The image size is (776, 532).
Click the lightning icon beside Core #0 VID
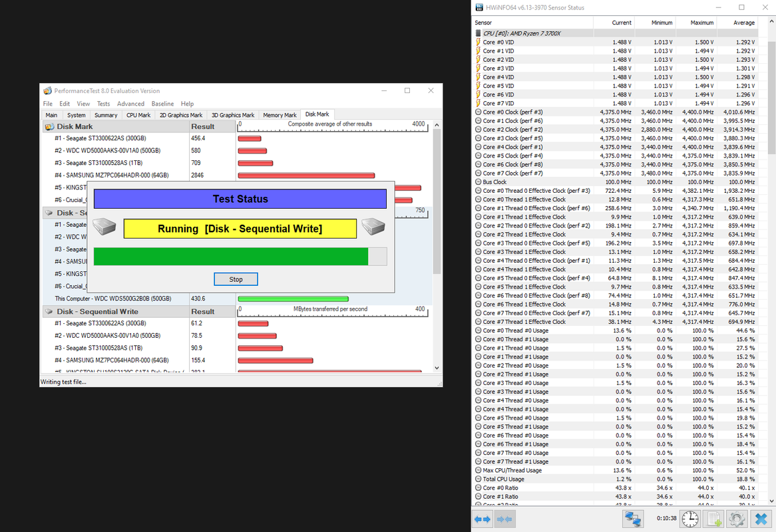(478, 42)
